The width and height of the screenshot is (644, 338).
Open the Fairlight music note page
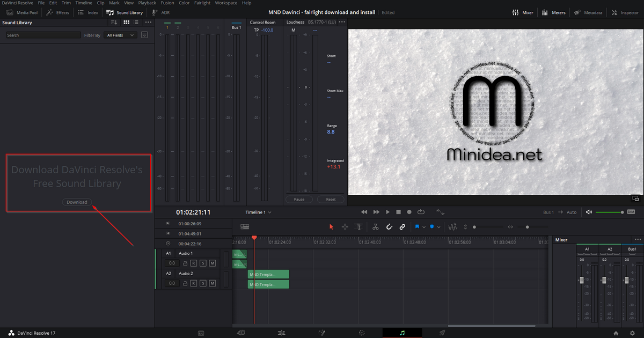402,333
